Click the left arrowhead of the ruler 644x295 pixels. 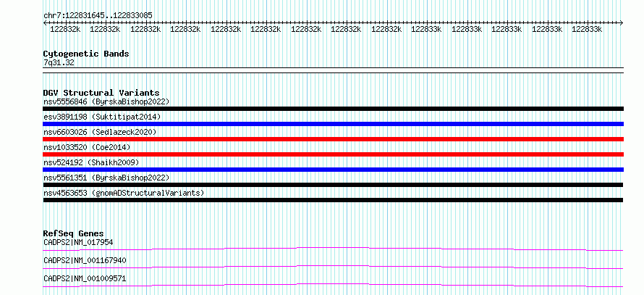tap(45, 23)
